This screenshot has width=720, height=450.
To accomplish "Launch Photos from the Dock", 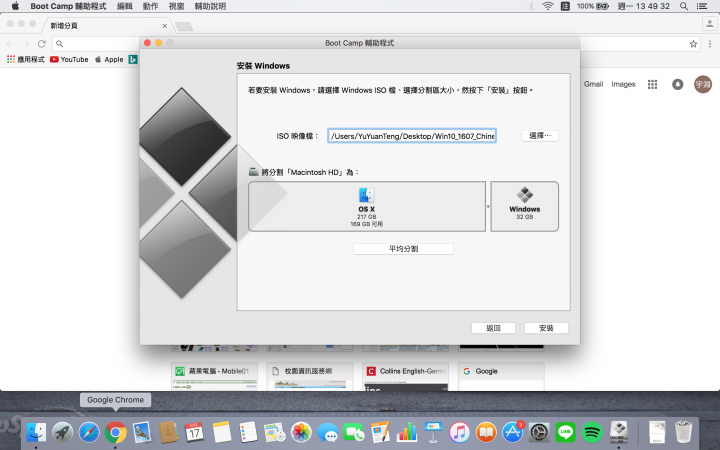I will point(301,432).
